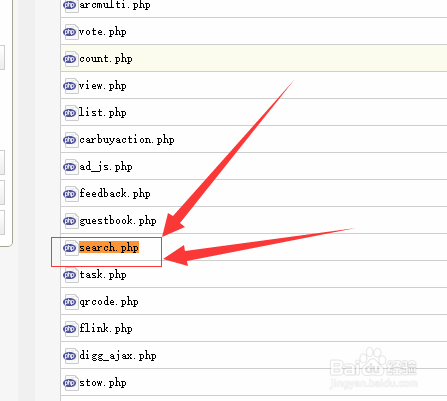
Task: Select the carbuyaction.php file name
Action: [x=127, y=140]
